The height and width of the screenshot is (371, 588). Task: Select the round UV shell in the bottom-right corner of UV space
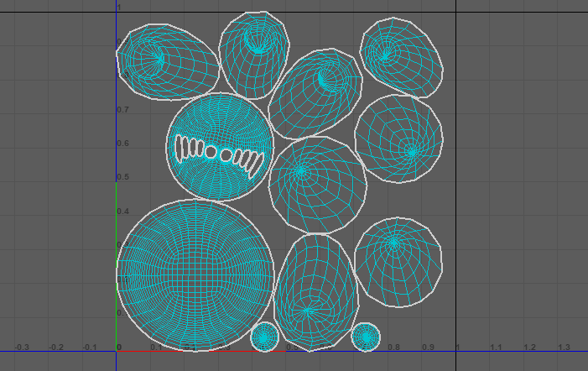398,262
